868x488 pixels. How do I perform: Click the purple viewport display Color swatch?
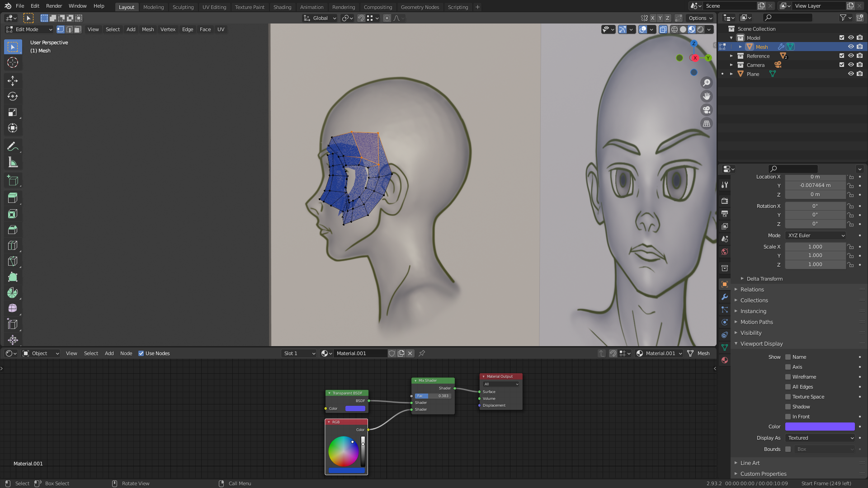[820, 427]
